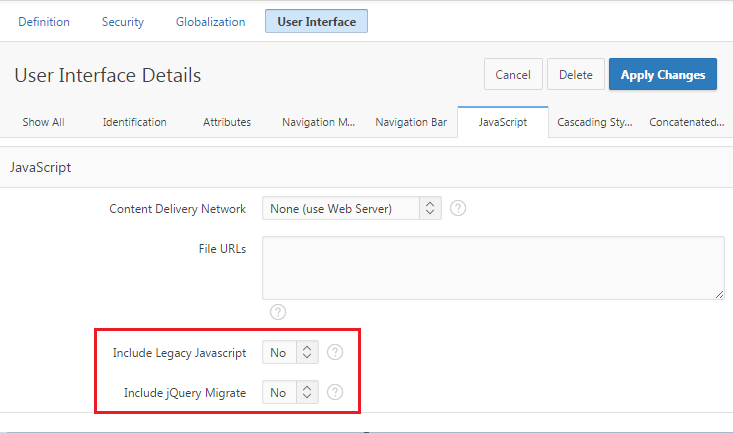Screen dimensions: 733x433
Task: Click the Show All sub-tab
Action: pos(43,122)
